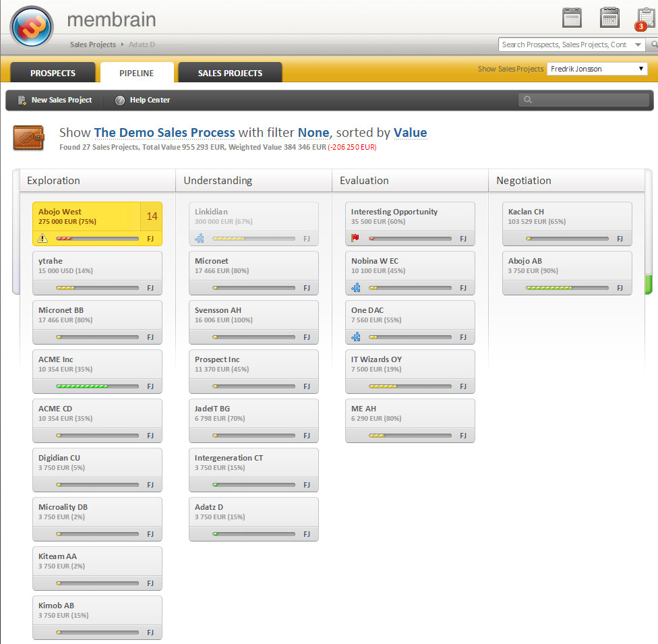
Task: Click puzzle piece icon on Nobina W EC
Action: coord(356,287)
